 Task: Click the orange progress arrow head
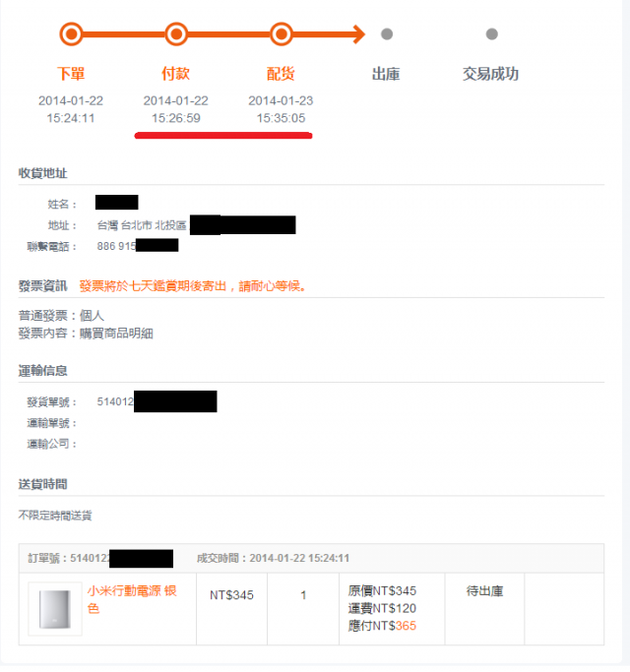[x=358, y=33]
